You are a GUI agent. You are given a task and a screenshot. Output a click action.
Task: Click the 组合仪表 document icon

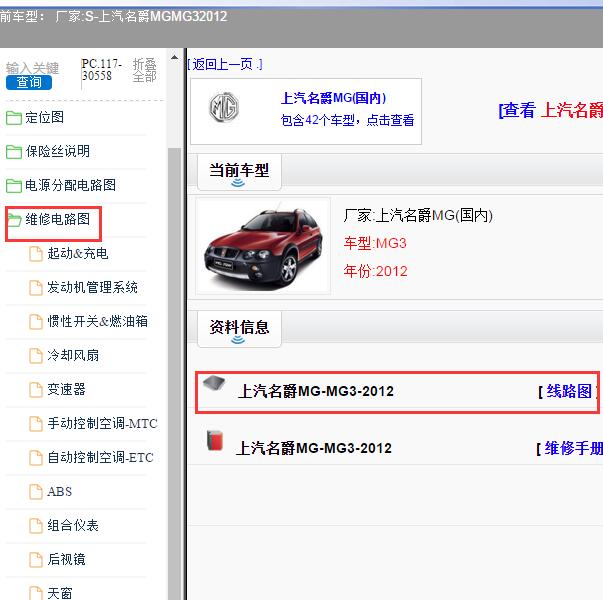(x=36, y=526)
